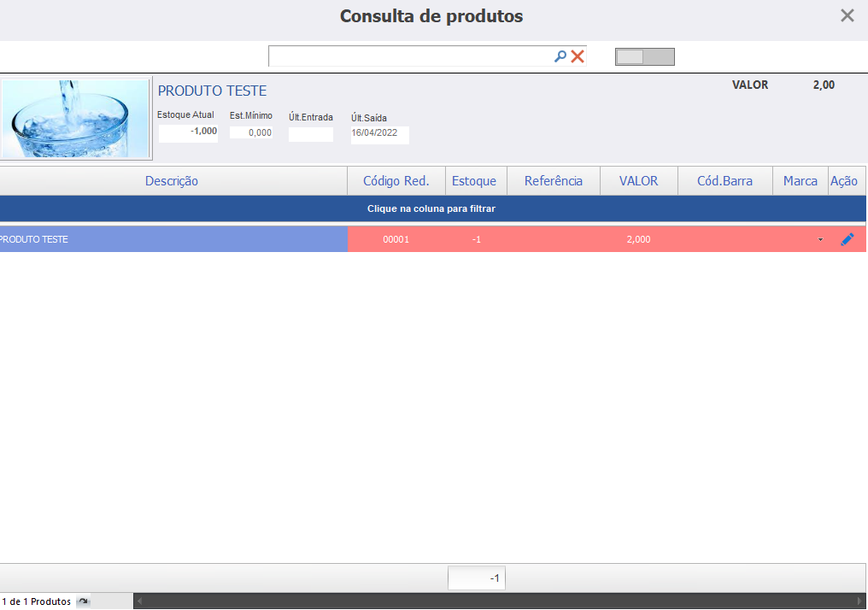Click the Estoque column header

pyautogui.click(x=476, y=181)
